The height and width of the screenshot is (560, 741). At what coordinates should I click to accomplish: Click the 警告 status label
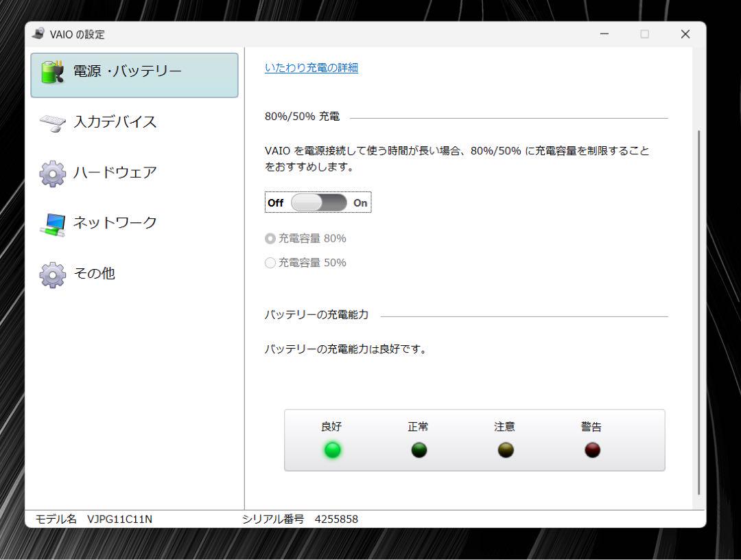click(591, 427)
